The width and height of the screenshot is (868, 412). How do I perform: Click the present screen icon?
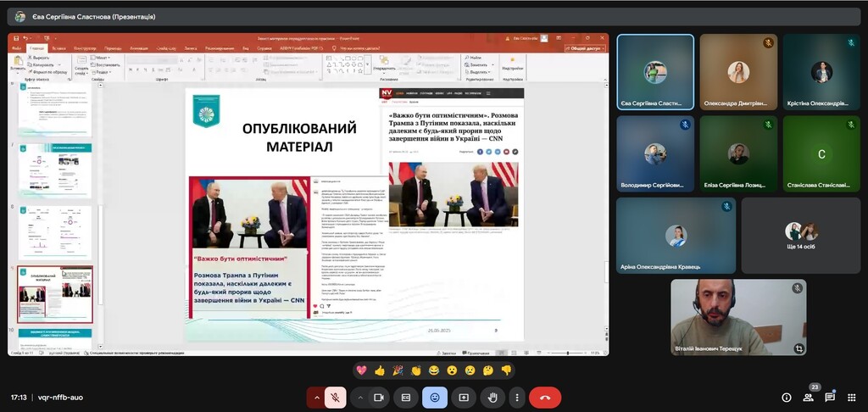(464, 397)
